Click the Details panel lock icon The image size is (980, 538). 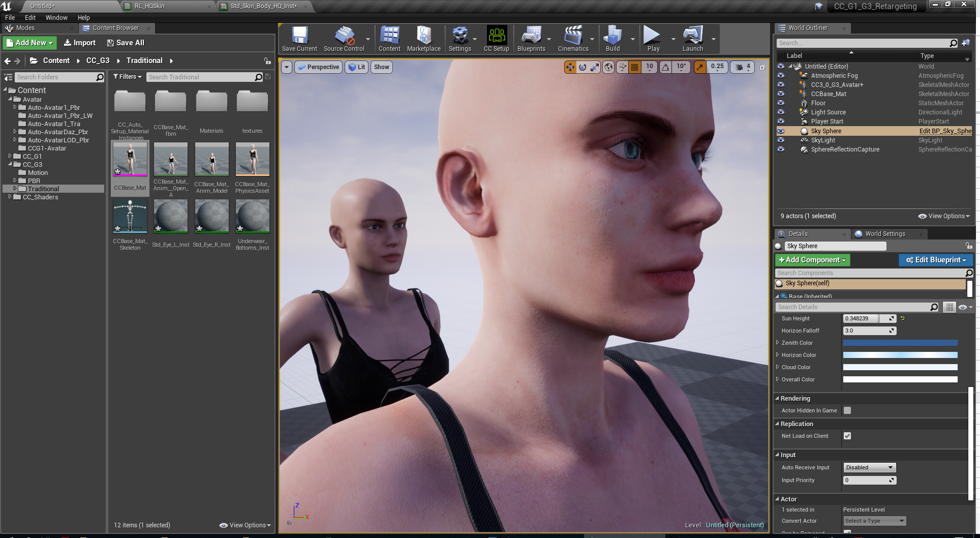coord(969,246)
